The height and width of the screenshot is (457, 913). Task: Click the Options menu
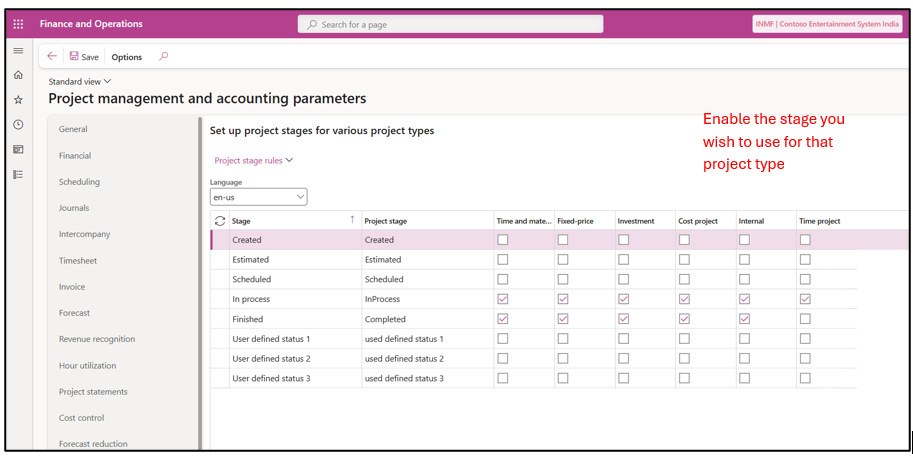[x=126, y=57]
